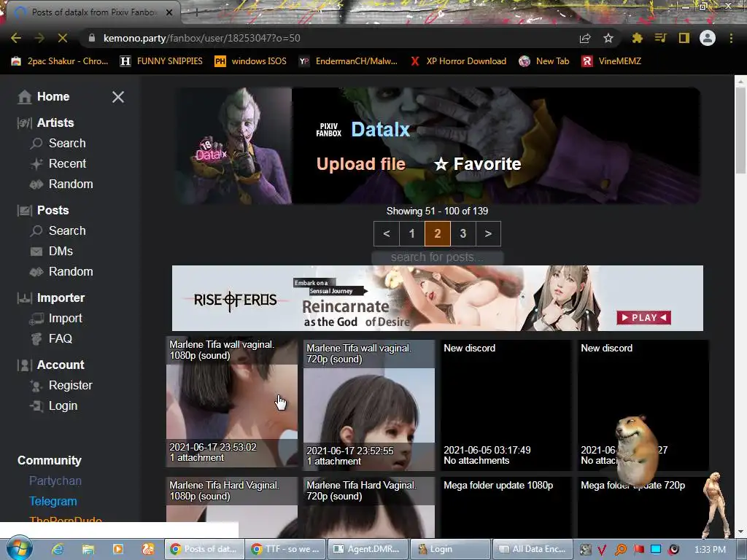
Task: Bookmark this page with the star icon
Action: click(608, 38)
